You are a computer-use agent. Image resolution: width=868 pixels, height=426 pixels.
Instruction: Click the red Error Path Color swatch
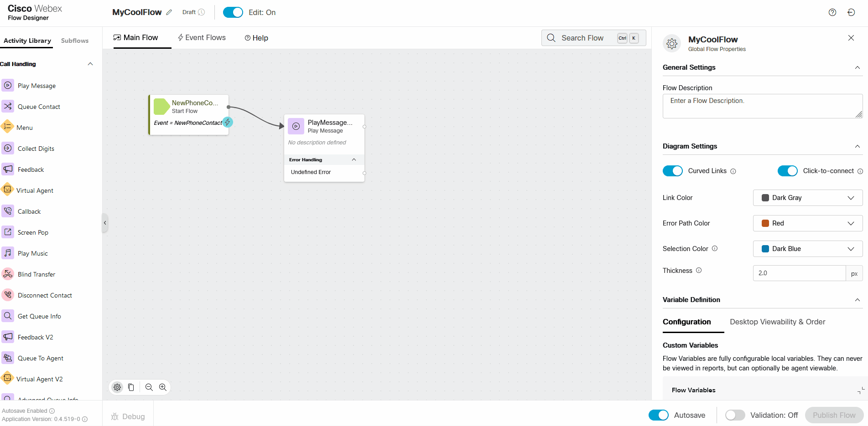pos(765,223)
